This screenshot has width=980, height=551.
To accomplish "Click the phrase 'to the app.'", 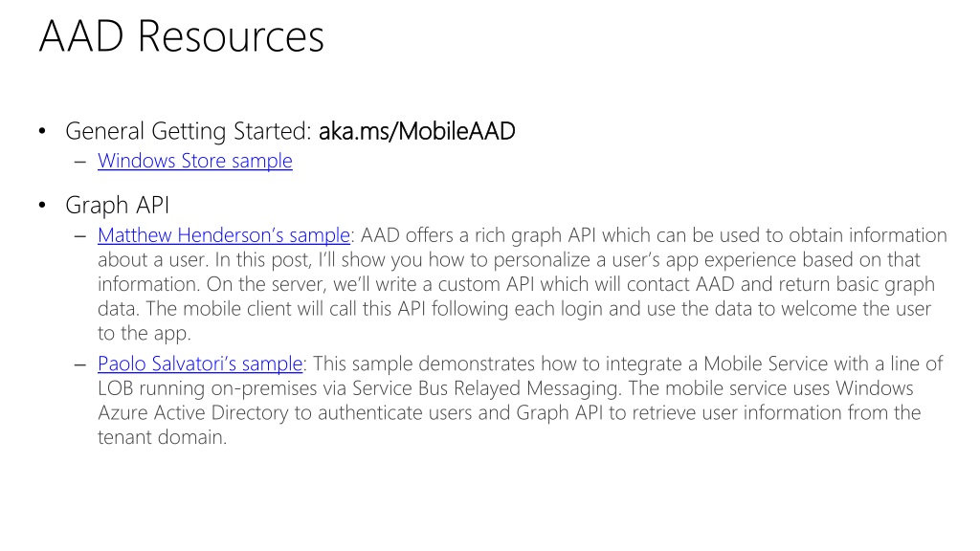I will [145, 334].
